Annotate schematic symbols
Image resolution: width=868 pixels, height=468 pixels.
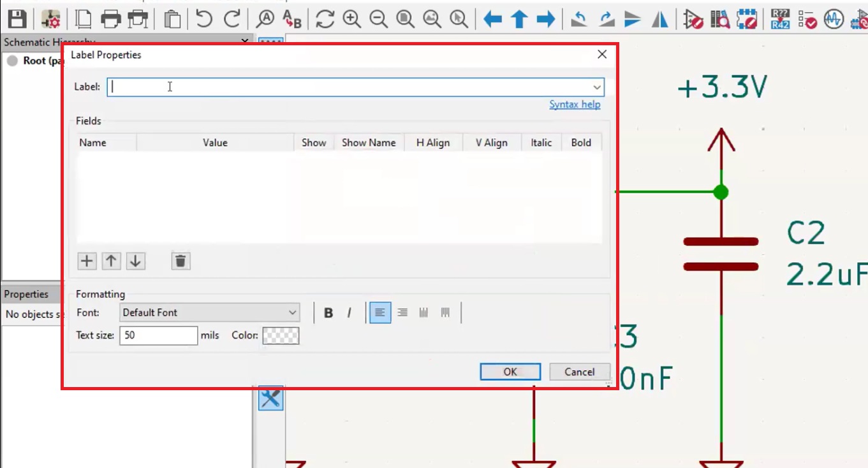point(780,18)
